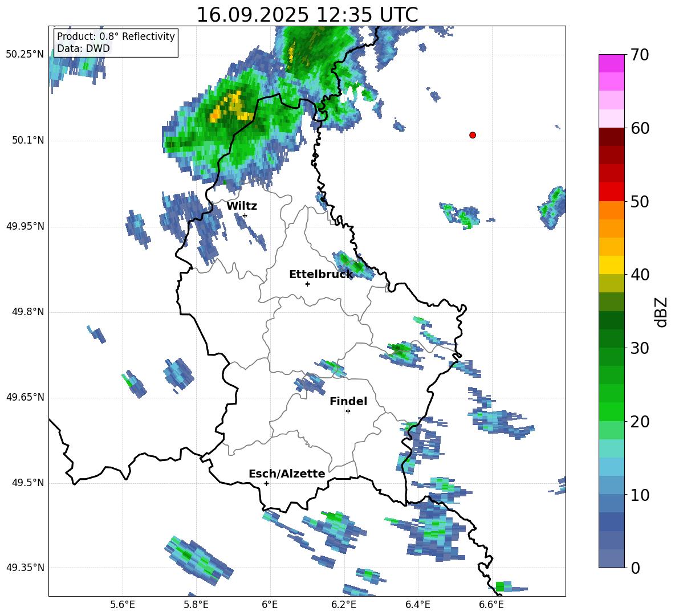Click the magenta top colorbar segment
Viewport: 675px width, 616px height.
point(611,63)
